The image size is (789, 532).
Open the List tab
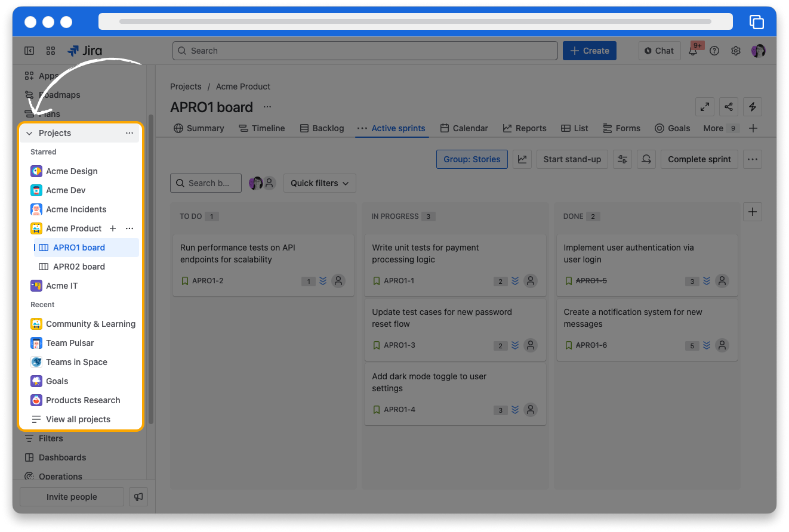[575, 128]
